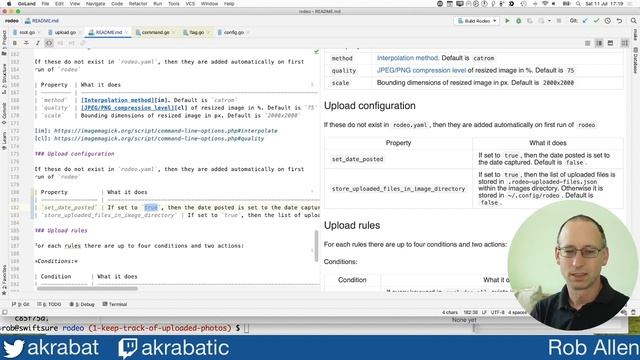Open the Build Rodeo run configuration dropdown

pyautogui.click(x=477, y=21)
